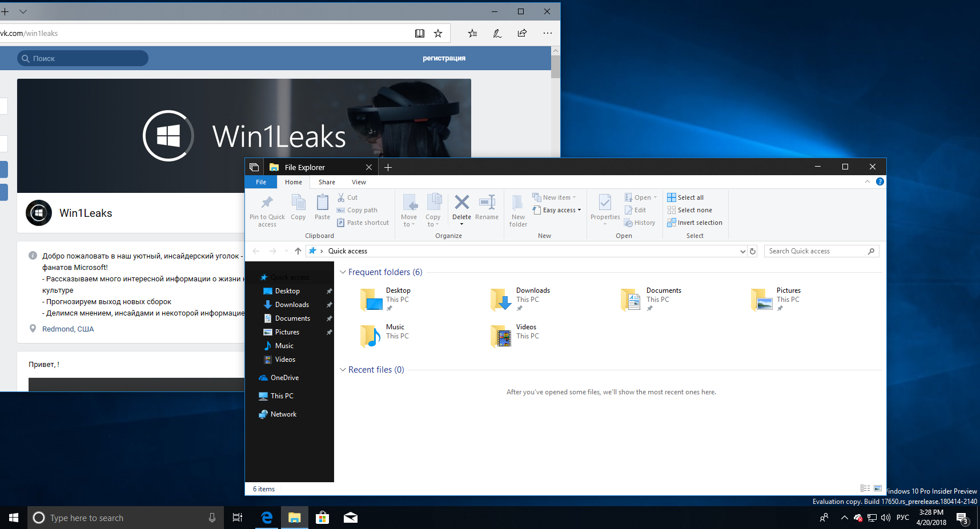
Task: Select the Pictures frequent folder
Action: [x=776, y=299]
